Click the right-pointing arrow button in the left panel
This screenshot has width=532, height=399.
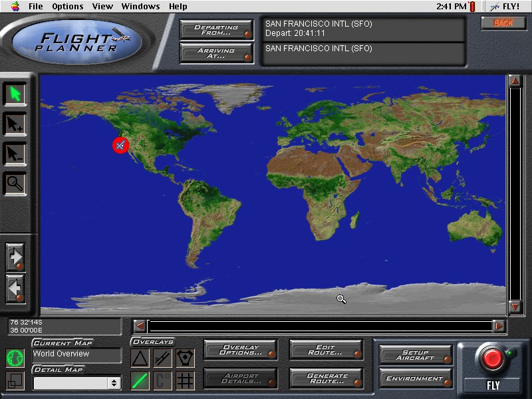[15, 257]
